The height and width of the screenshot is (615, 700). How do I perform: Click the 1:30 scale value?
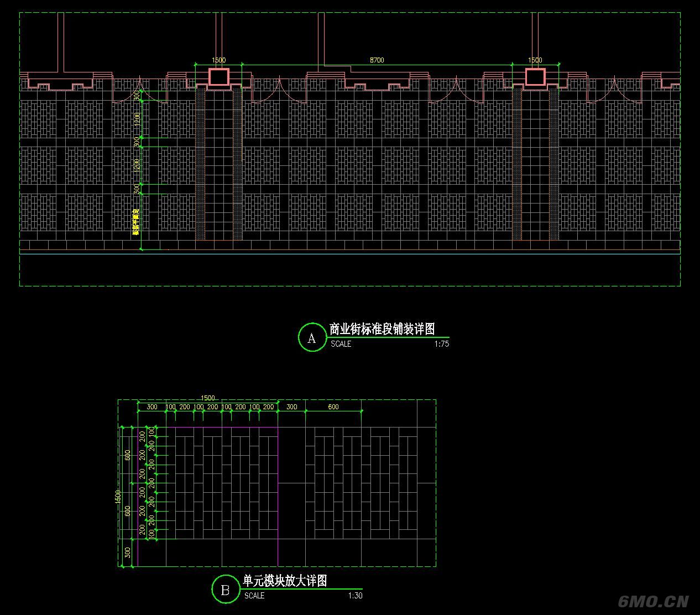(x=356, y=596)
